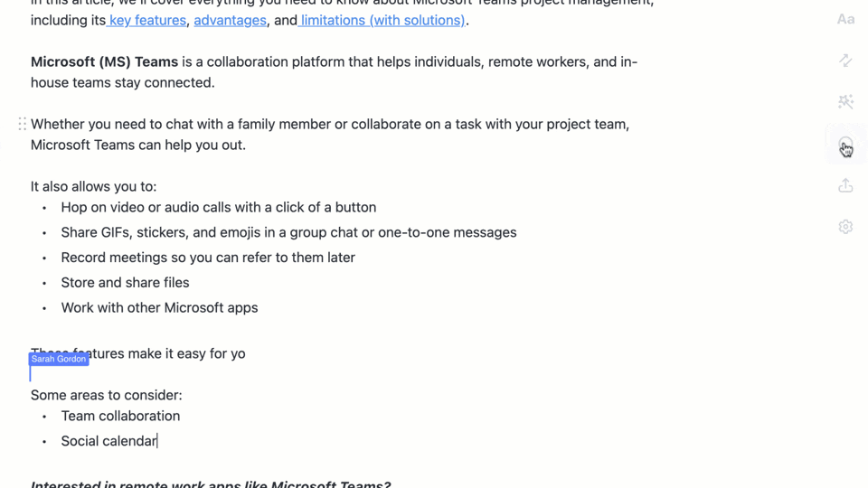The height and width of the screenshot is (488, 868).
Task: Click the "limitations (with solutions)" link
Action: (x=382, y=20)
